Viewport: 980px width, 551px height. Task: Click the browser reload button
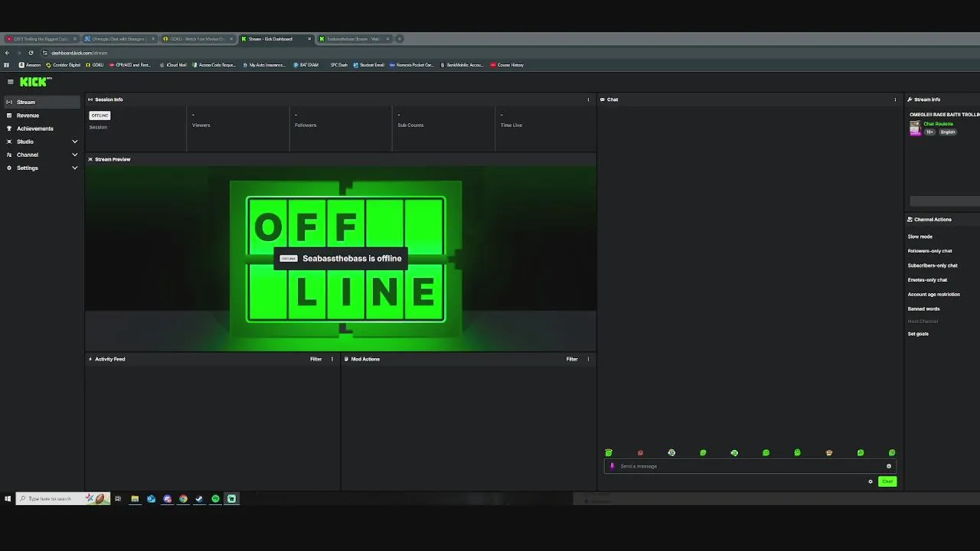[x=31, y=53]
